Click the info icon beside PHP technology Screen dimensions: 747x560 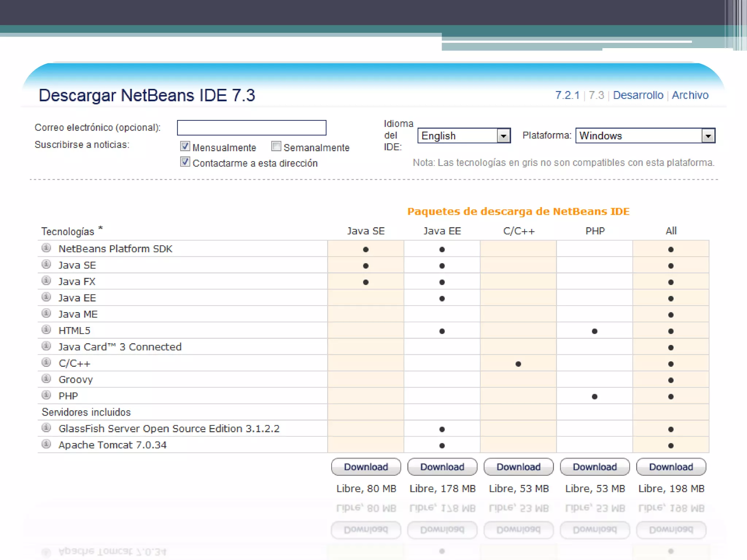46,395
